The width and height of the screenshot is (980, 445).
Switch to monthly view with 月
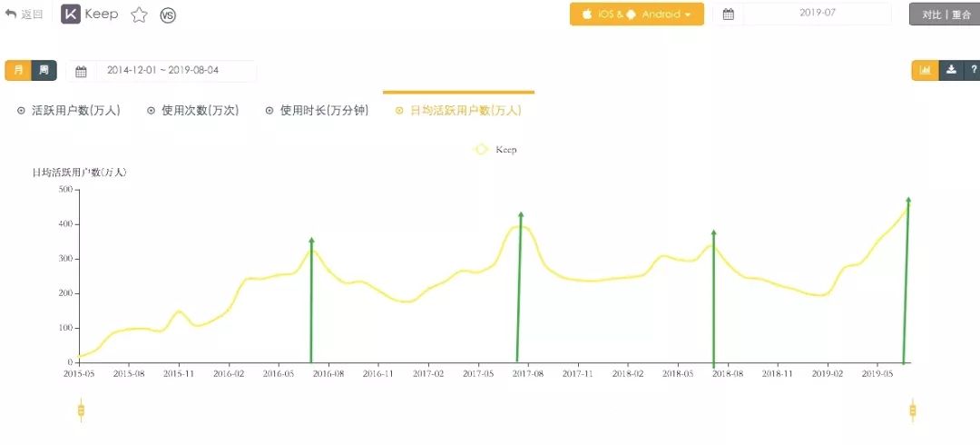[18, 70]
